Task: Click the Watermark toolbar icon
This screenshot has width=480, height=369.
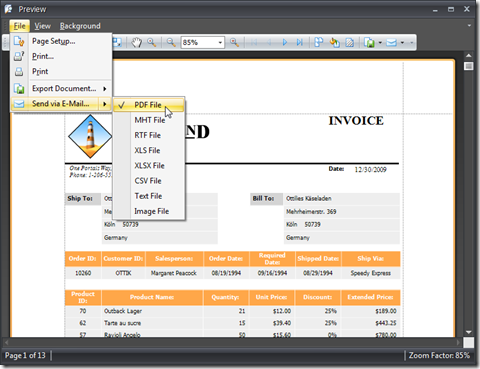Action: (349, 42)
